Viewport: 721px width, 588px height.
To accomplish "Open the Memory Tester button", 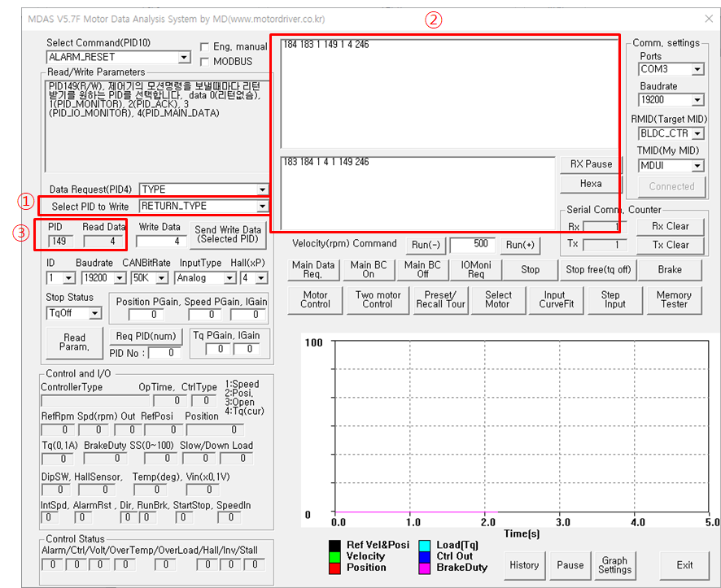I will [x=674, y=300].
